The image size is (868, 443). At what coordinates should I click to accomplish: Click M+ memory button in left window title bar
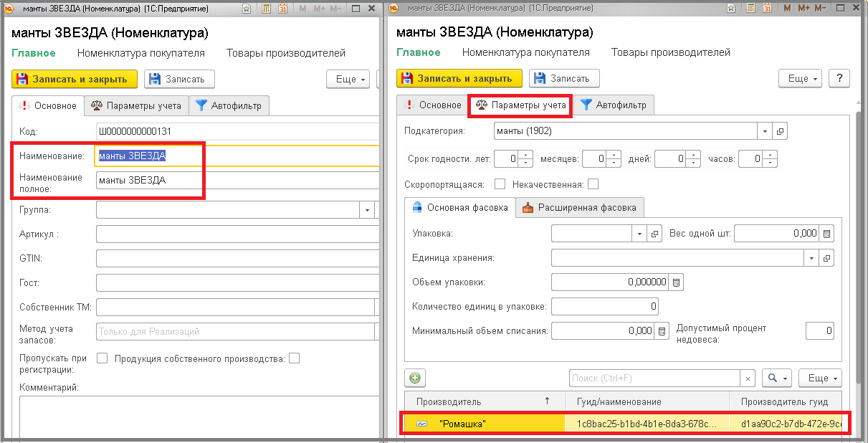click(320, 9)
